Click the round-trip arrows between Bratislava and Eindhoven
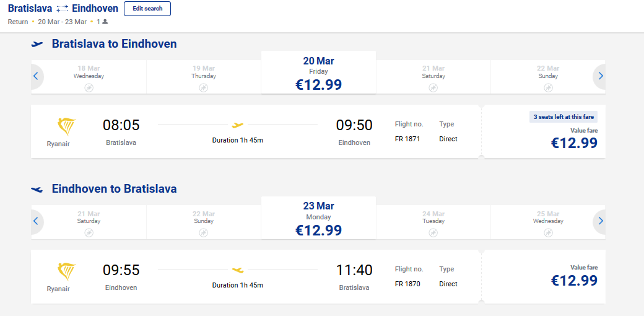 click(x=62, y=9)
